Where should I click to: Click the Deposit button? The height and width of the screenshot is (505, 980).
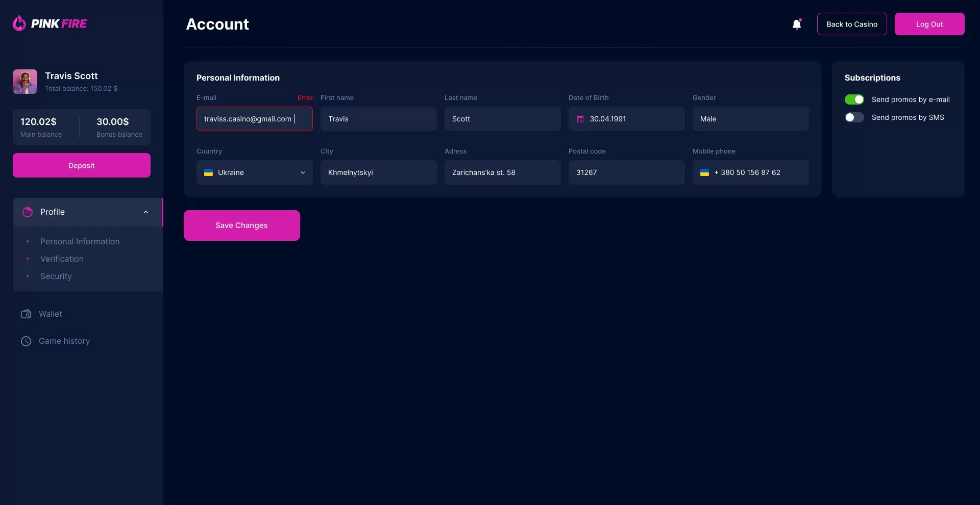[82, 165]
